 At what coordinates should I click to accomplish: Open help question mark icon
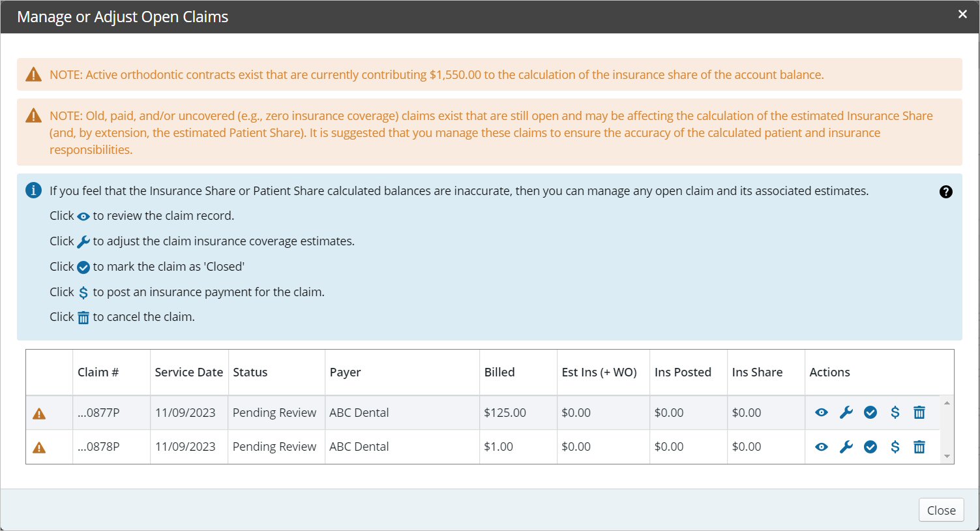[946, 192]
